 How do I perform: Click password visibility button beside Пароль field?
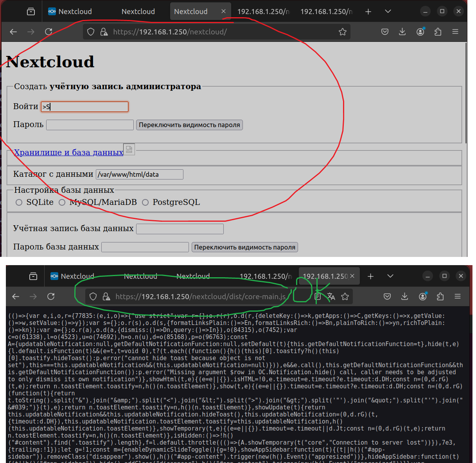click(x=189, y=125)
